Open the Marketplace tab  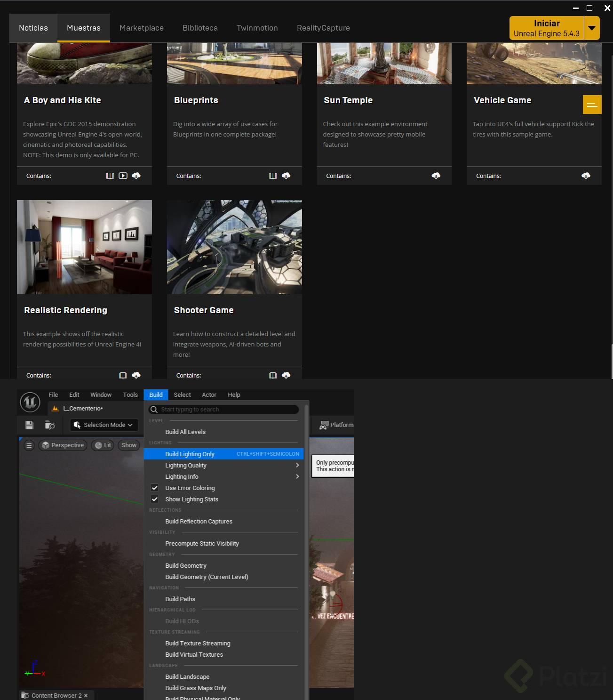point(142,28)
